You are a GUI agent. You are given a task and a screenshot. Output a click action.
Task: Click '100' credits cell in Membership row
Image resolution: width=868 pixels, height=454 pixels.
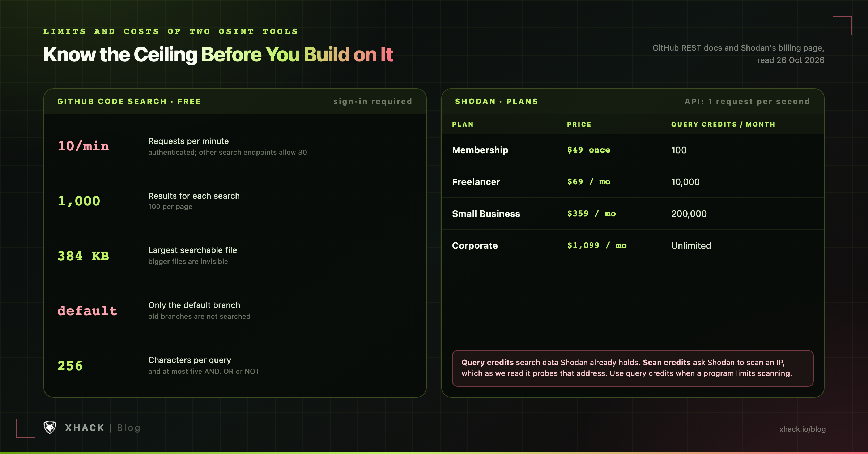[x=678, y=150]
